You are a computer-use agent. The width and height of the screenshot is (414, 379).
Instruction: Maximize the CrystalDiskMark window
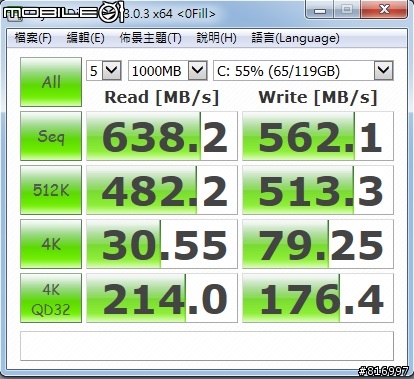click(x=347, y=10)
